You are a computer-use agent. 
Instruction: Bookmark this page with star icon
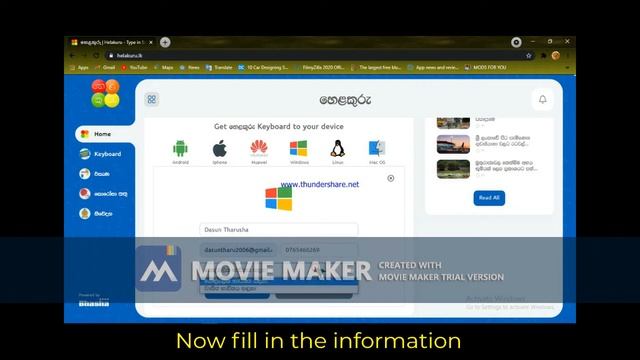click(x=529, y=56)
